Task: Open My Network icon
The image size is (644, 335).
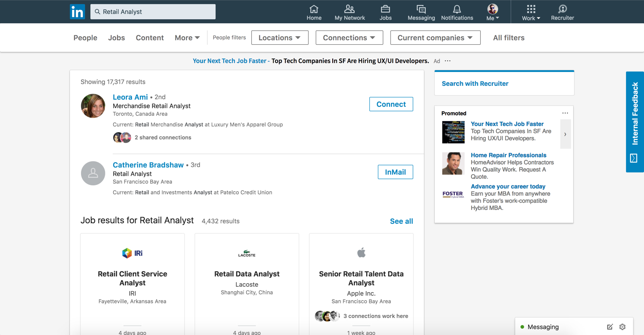Action: pyautogui.click(x=350, y=9)
